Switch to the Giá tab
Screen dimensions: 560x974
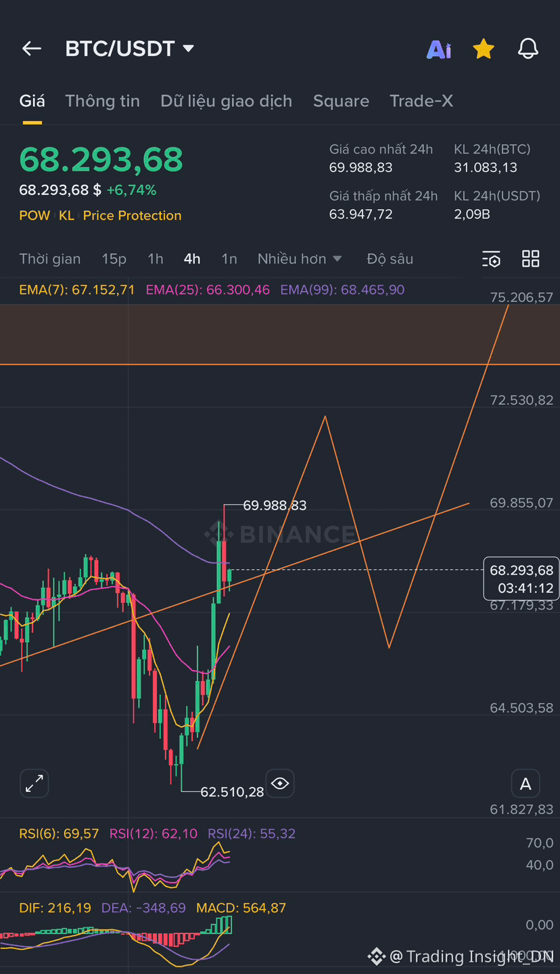click(x=32, y=101)
